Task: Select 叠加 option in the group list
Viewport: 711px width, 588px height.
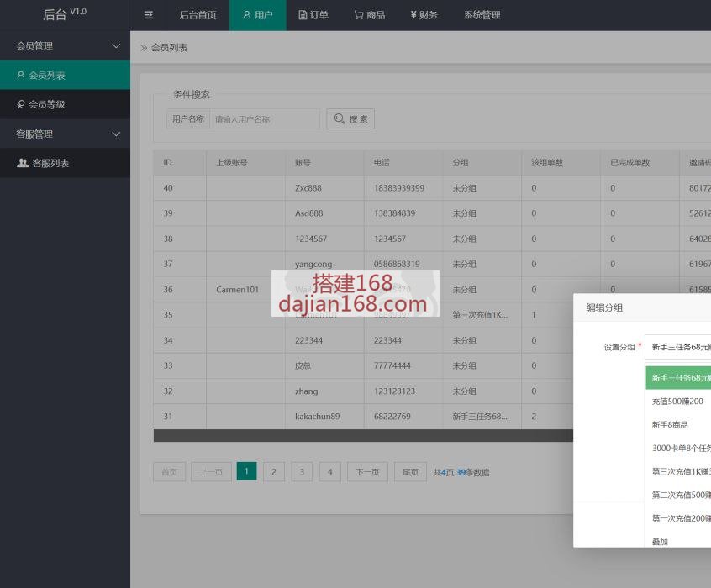Action: point(661,542)
